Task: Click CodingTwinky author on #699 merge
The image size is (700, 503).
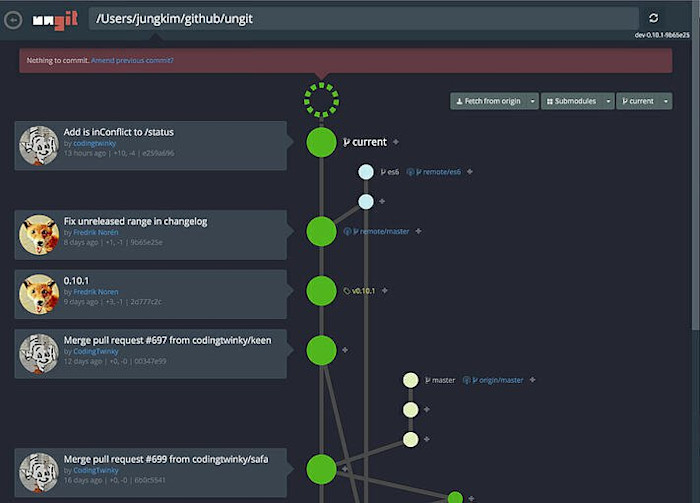Action: tap(96, 470)
